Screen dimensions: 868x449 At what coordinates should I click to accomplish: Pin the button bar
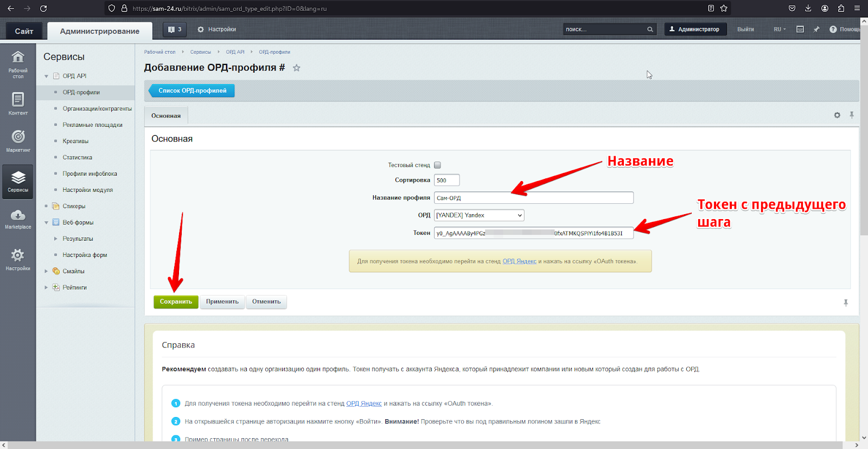(x=846, y=303)
